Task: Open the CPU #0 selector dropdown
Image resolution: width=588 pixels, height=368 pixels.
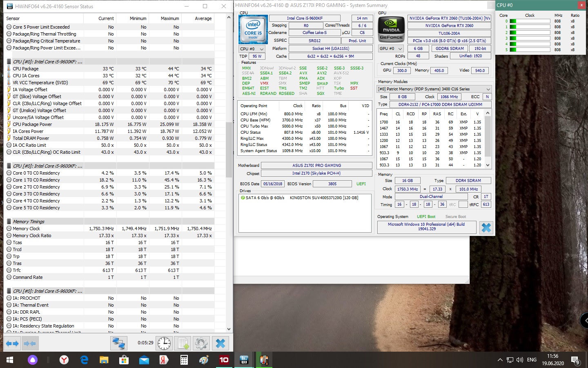Action: 252,49
